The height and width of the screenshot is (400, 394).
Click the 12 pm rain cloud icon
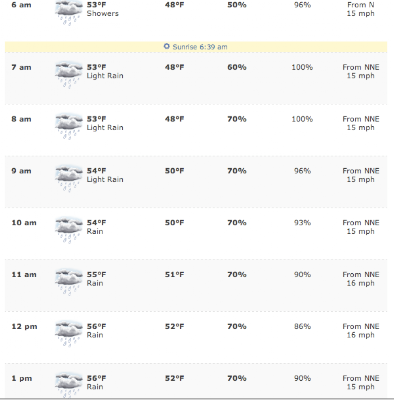(x=69, y=334)
